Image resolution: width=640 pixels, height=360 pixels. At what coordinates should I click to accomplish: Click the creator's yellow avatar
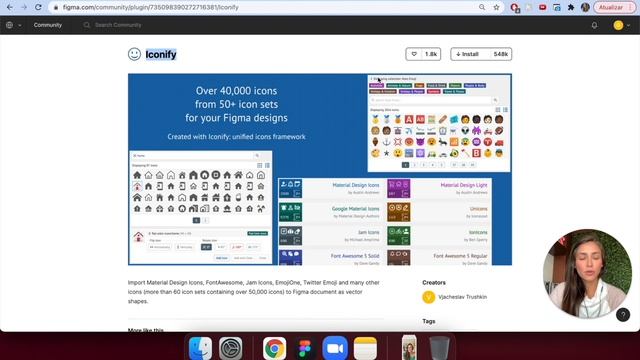click(x=429, y=297)
